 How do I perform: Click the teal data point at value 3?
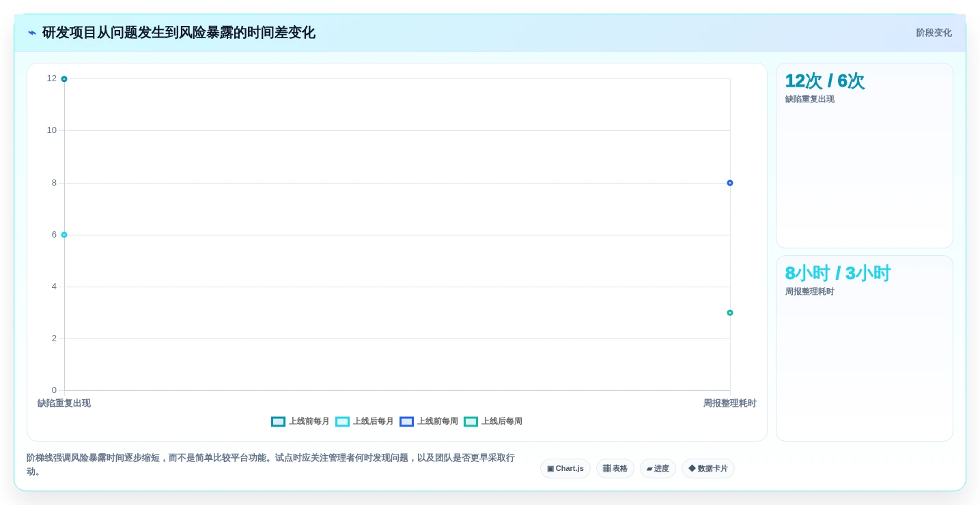pyautogui.click(x=730, y=313)
